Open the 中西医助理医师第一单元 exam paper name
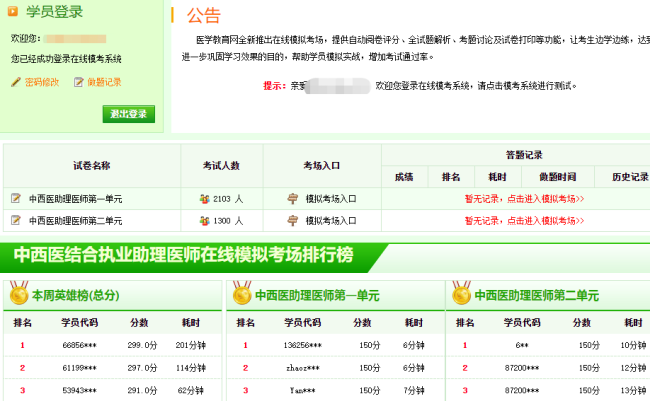650x401 pixels. 75,198
